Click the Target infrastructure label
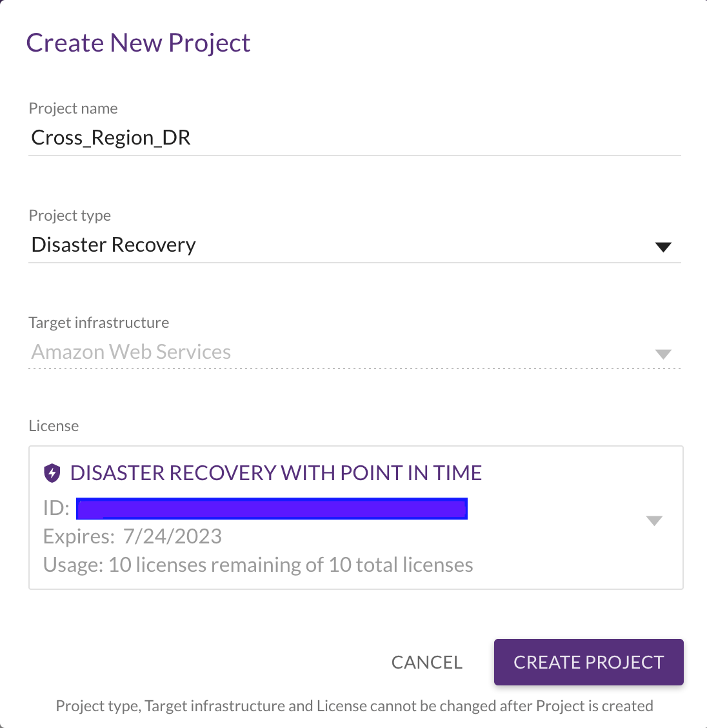 click(99, 322)
